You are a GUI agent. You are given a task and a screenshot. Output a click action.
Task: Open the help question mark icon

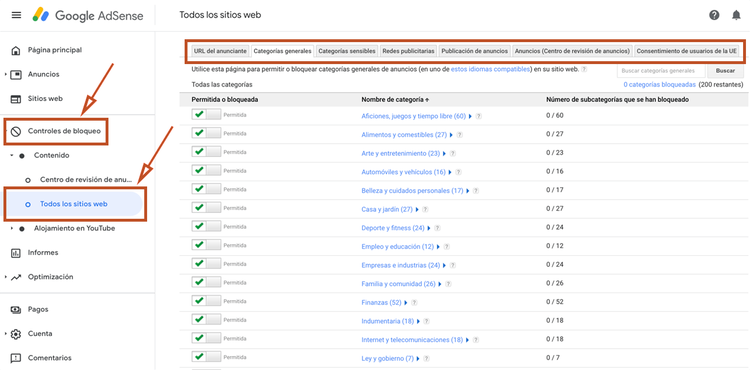point(714,15)
